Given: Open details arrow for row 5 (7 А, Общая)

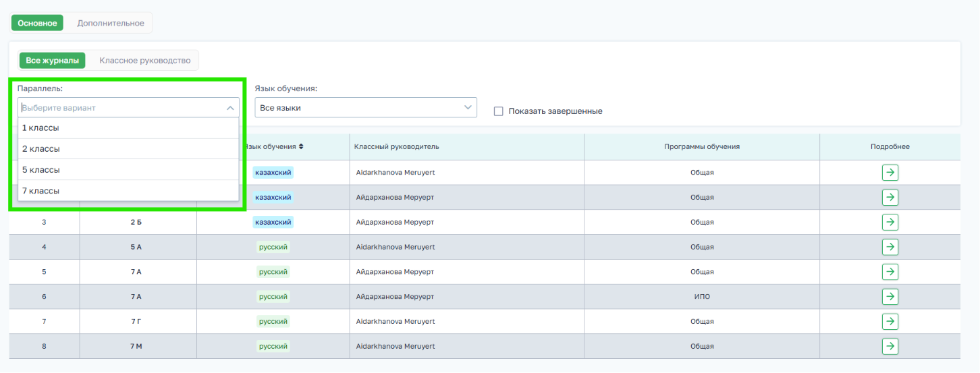Looking at the screenshot, I should tap(890, 272).
